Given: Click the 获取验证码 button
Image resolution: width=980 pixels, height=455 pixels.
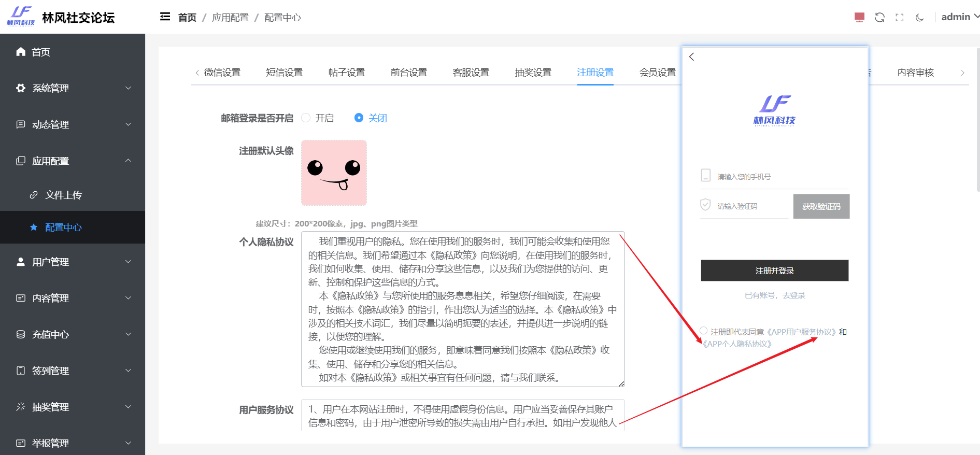Looking at the screenshot, I should 821,206.
